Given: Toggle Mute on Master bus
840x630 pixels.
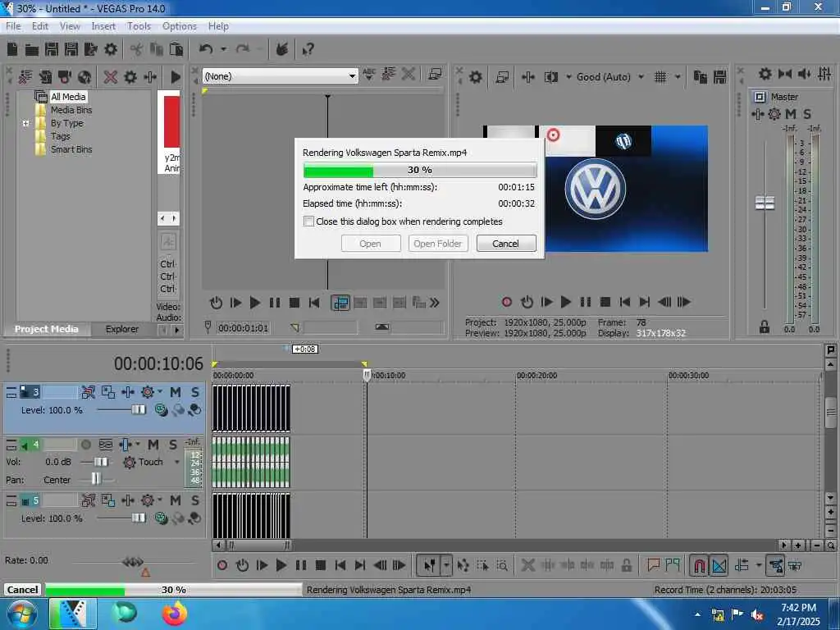Looking at the screenshot, I should (x=791, y=113).
